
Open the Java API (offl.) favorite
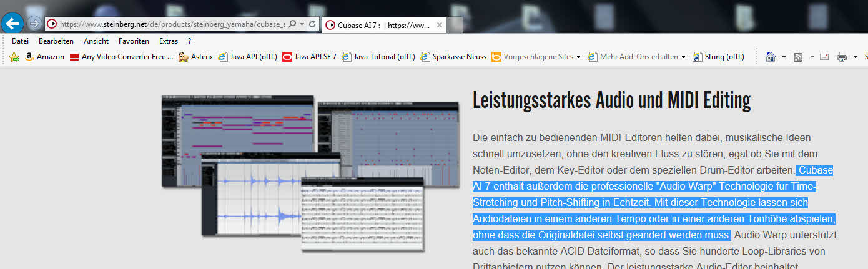click(248, 57)
